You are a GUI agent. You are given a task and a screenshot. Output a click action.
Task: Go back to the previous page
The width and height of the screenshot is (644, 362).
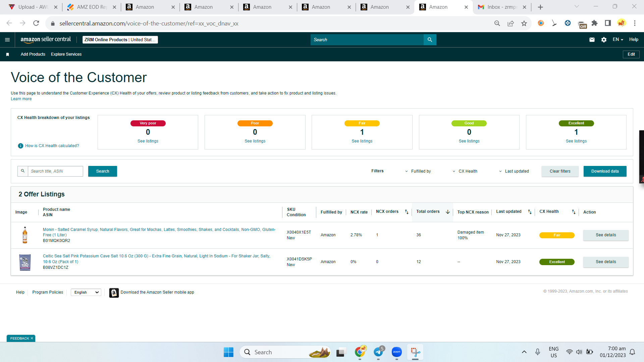(x=9, y=23)
